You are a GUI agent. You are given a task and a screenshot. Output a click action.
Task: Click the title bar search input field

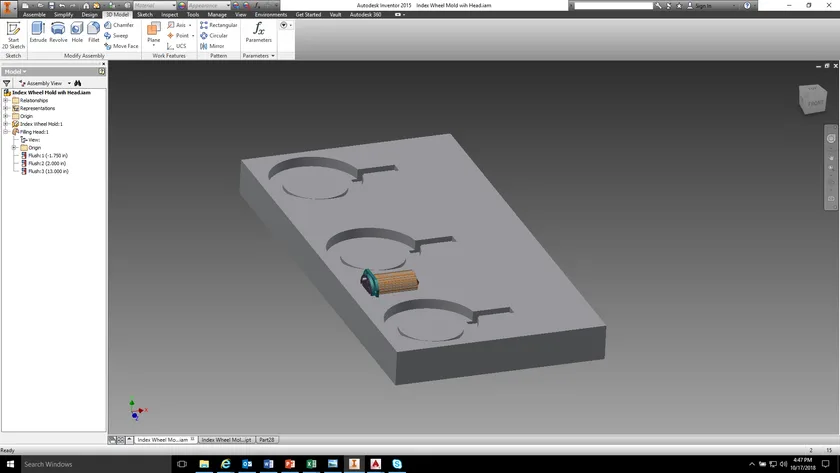(614, 5)
